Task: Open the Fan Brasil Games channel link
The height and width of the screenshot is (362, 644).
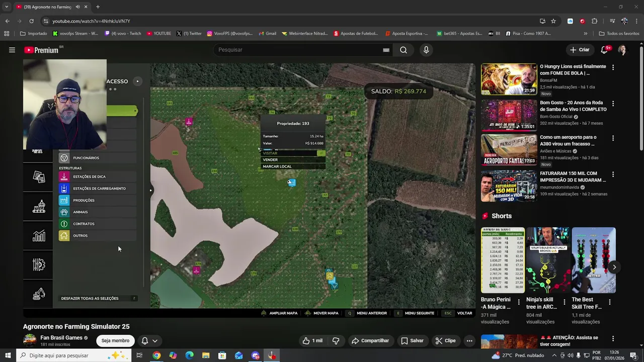Action: coord(61,337)
